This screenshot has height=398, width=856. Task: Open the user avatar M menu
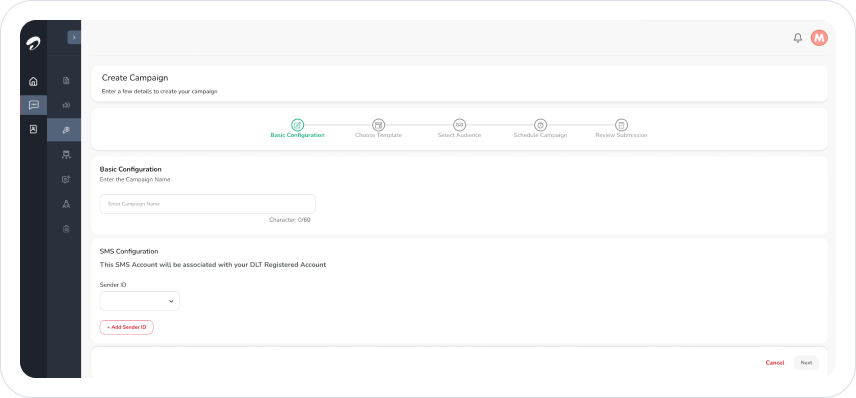point(819,38)
